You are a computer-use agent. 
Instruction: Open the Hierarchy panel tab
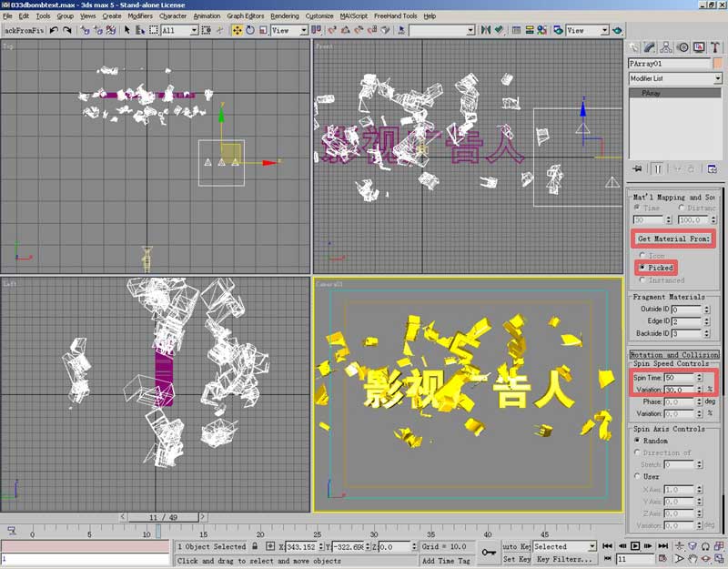tap(668, 47)
